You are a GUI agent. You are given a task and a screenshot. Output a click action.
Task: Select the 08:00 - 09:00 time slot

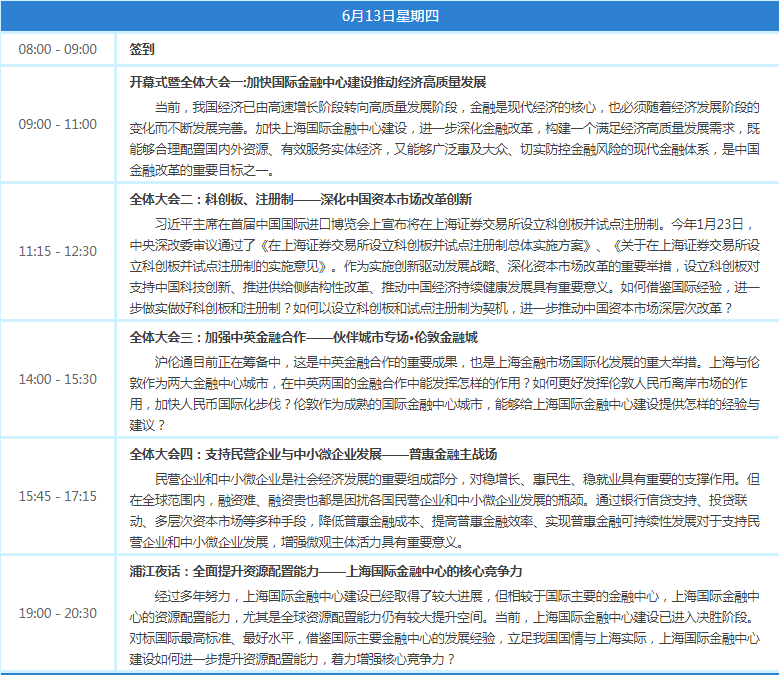(x=58, y=49)
